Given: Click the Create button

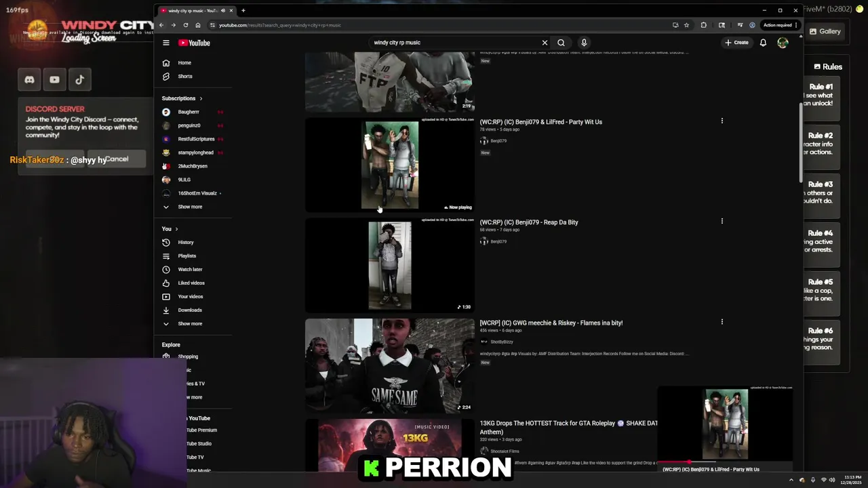Looking at the screenshot, I should click(x=737, y=43).
